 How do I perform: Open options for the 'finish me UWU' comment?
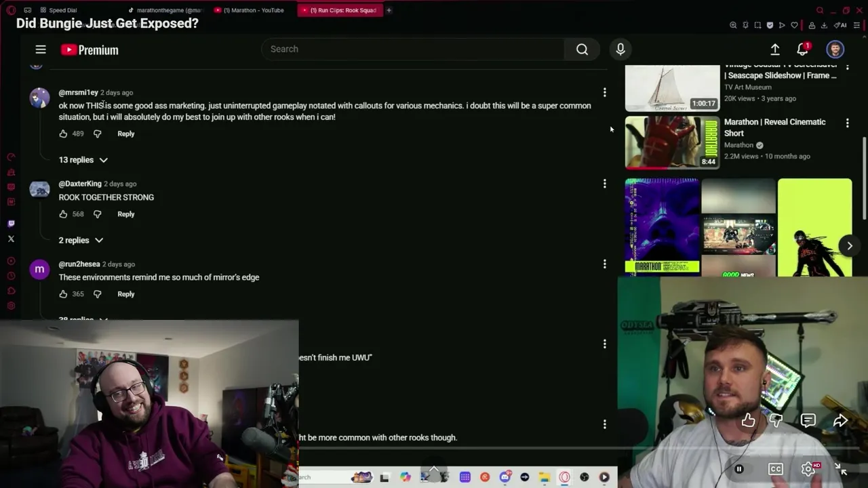(x=604, y=344)
